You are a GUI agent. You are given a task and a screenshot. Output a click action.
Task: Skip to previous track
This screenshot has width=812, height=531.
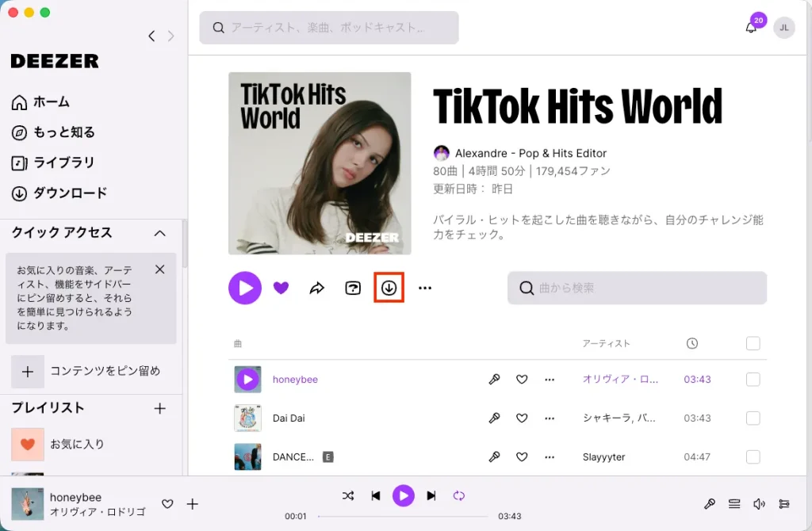375,496
